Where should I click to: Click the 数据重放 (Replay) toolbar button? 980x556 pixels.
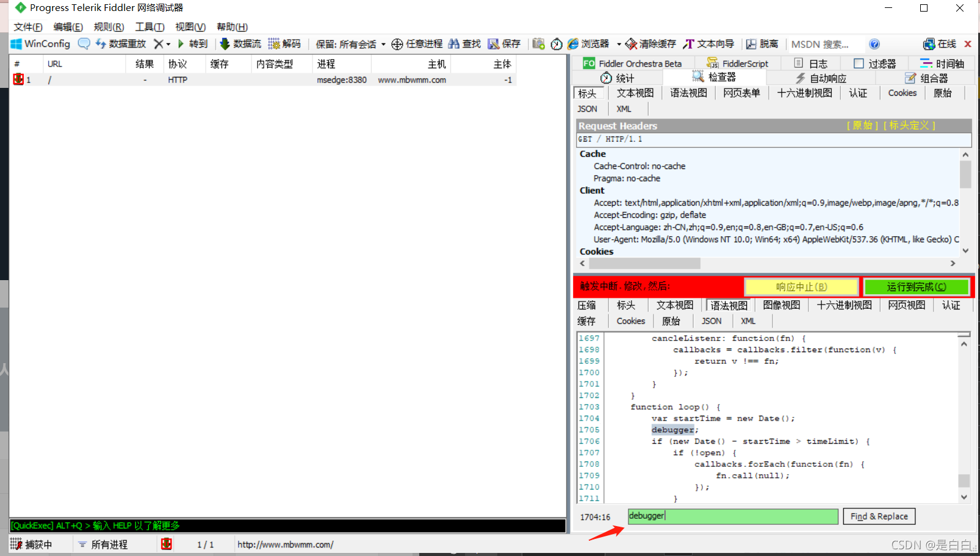click(x=121, y=44)
